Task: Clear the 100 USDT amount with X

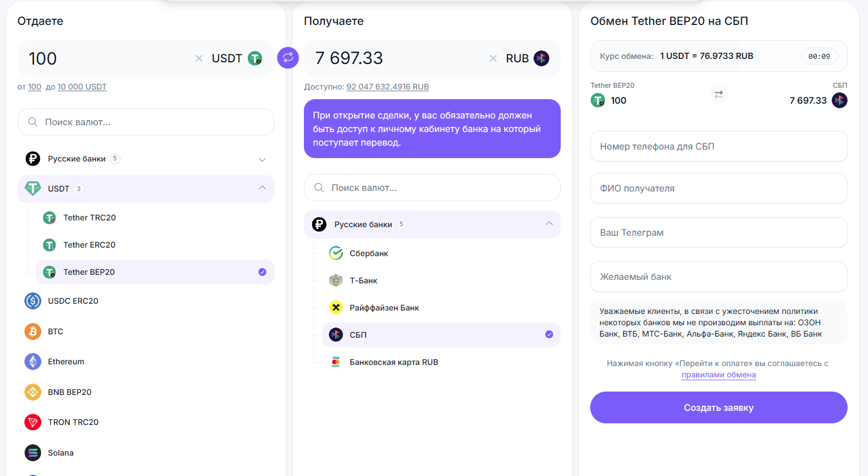Action: coord(199,58)
